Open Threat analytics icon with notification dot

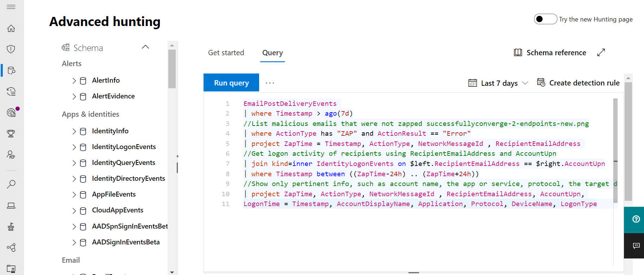12,113
